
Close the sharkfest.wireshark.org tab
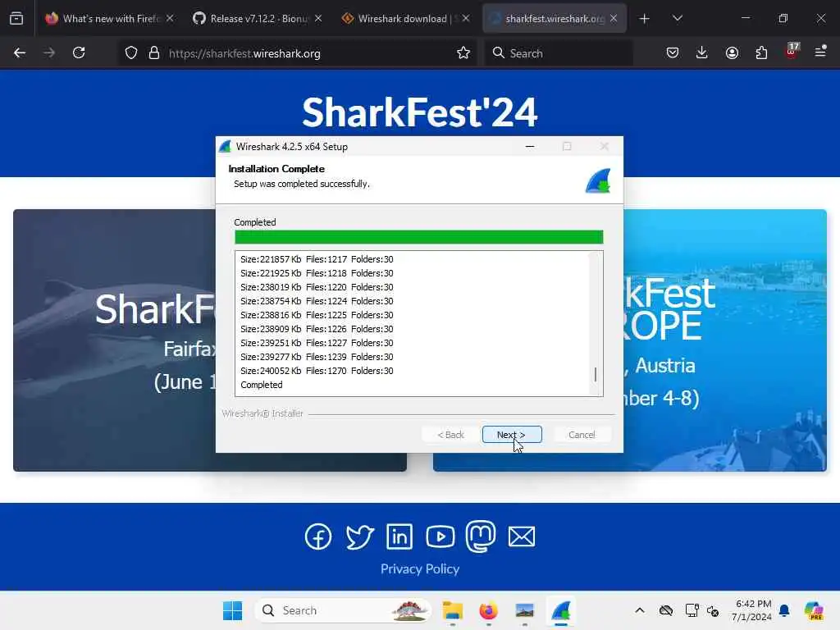(x=614, y=18)
